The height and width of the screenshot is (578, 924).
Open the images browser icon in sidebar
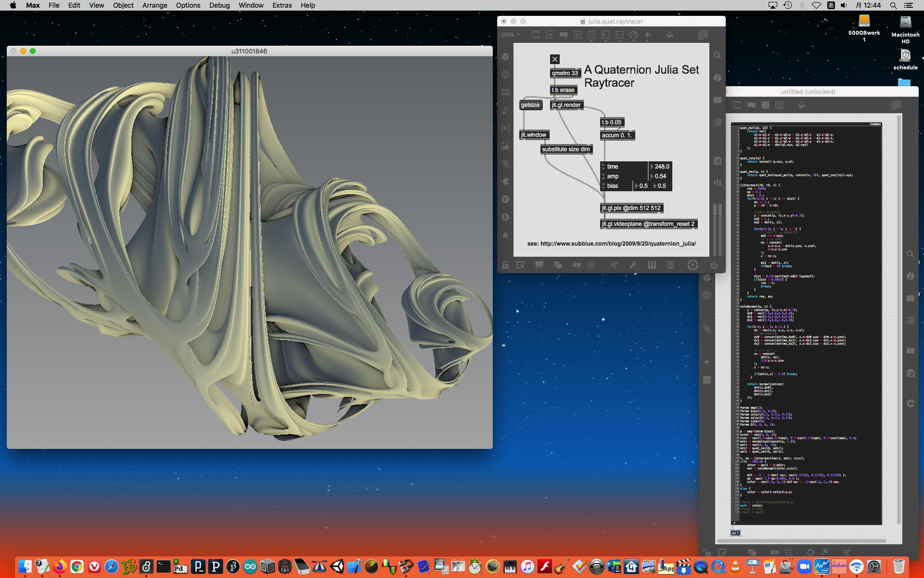coord(505,145)
